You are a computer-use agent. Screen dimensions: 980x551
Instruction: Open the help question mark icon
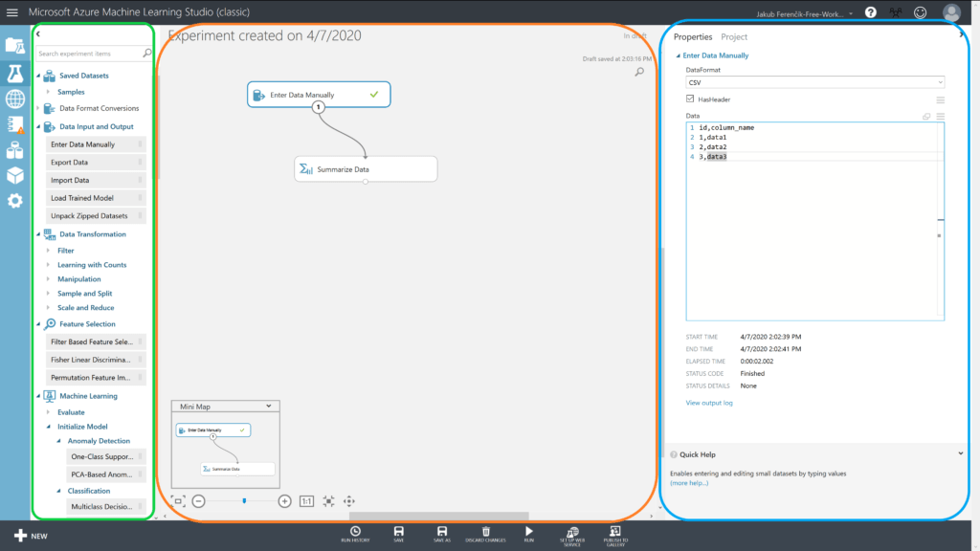click(870, 12)
